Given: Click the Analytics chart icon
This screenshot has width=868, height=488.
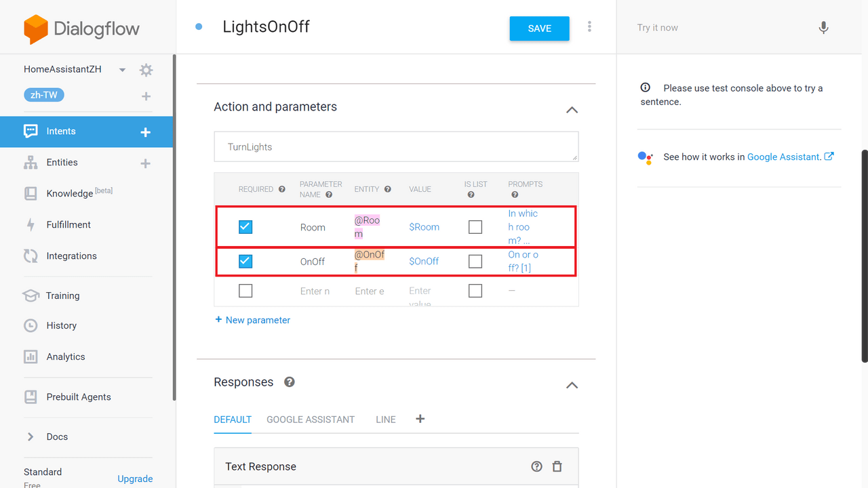Looking at the screenshot, I should [x=31, y=357].
